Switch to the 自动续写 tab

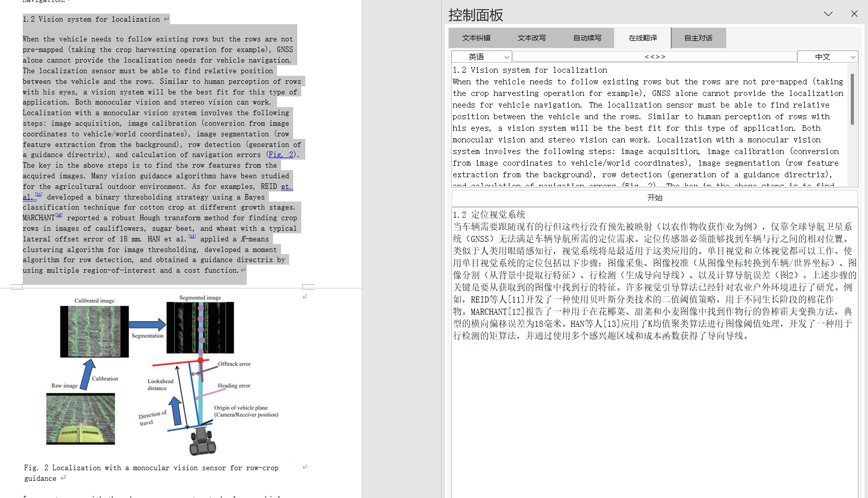coord(587,38)
